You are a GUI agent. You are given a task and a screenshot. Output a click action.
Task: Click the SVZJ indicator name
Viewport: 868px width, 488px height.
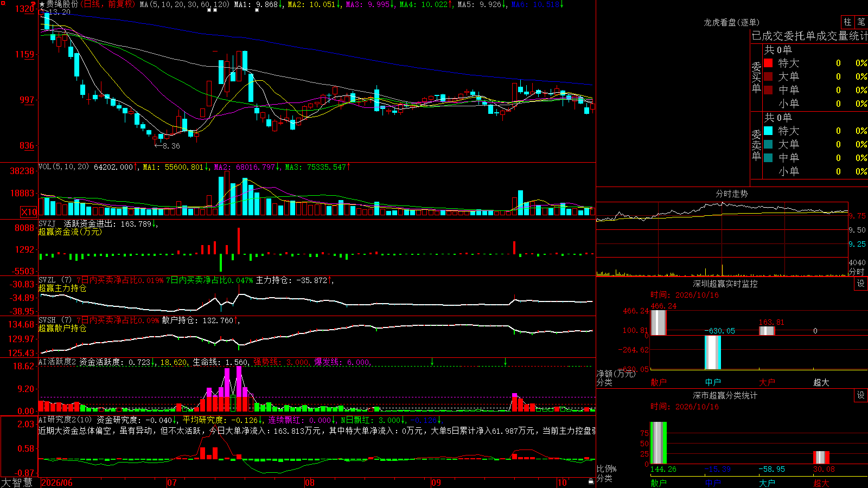(47, 223)
